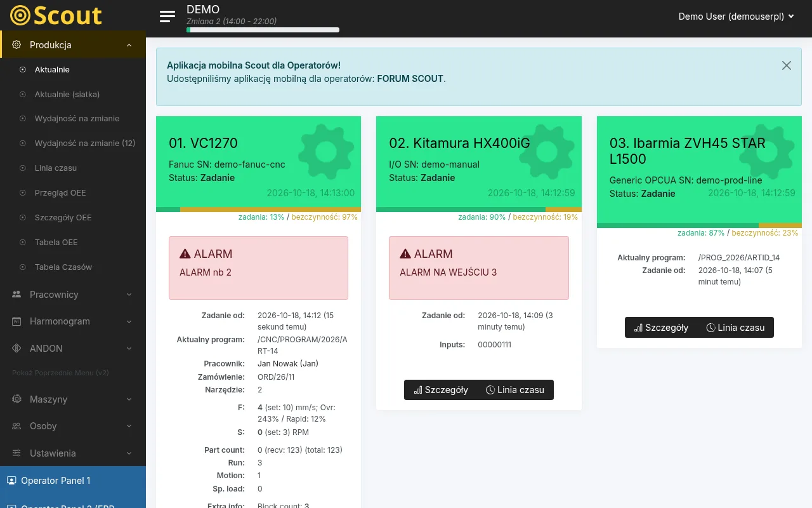Image resolution: width=812 pixels, height=508 pixels.
Task: Expand the Maszyny menu section
Action: coord(129,399)
